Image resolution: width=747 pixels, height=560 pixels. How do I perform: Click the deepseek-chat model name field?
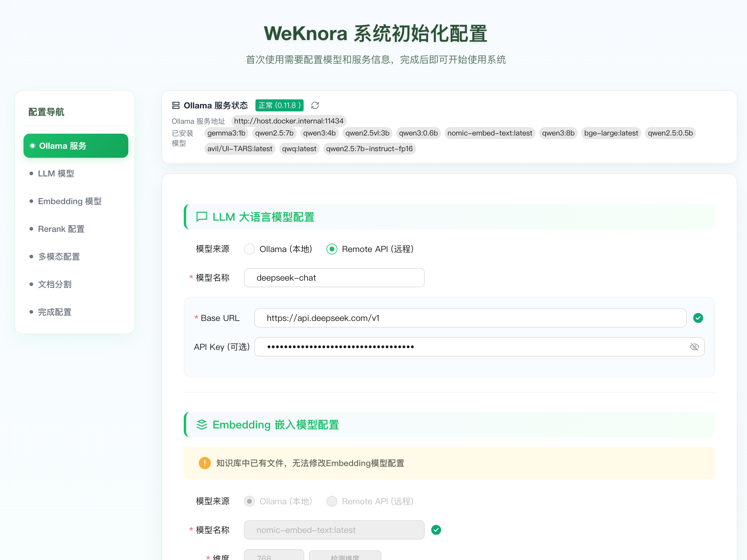[334, 278]
